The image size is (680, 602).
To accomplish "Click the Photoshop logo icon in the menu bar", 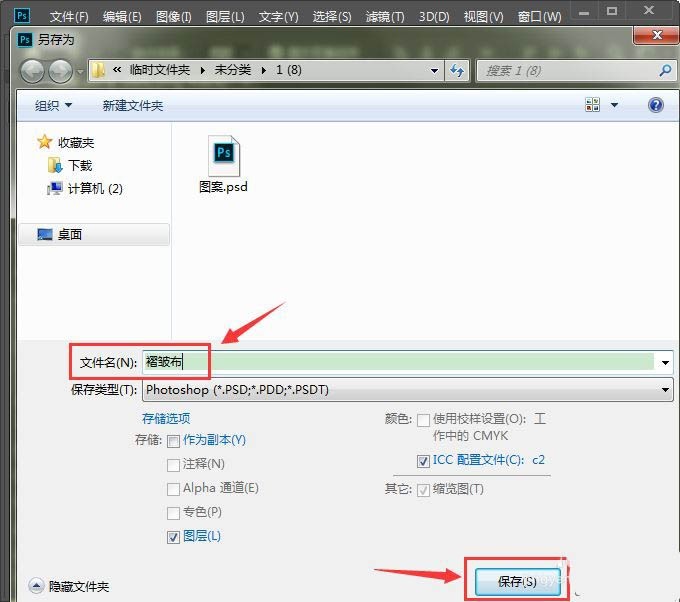I will (x=22, y=16).
